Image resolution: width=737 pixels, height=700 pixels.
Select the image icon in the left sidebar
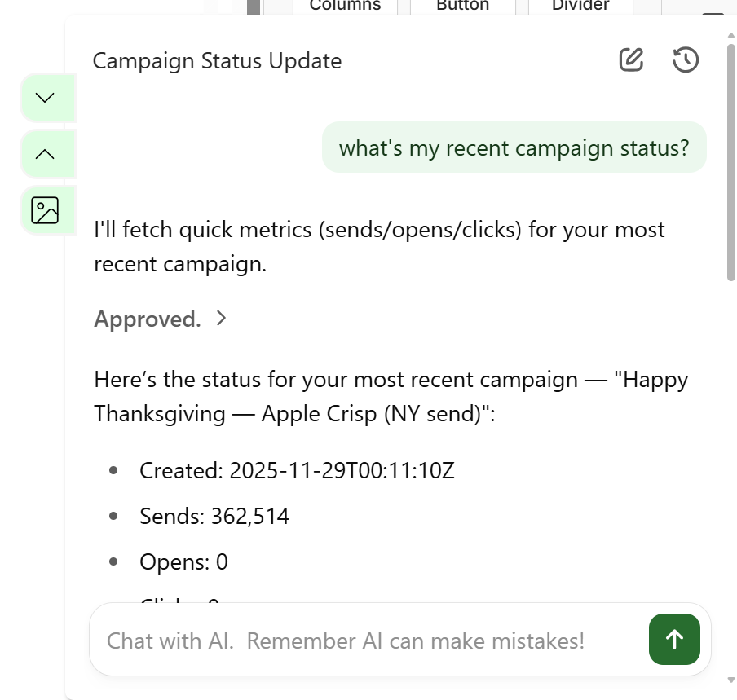pyautogui.click(x=46, y=209)
